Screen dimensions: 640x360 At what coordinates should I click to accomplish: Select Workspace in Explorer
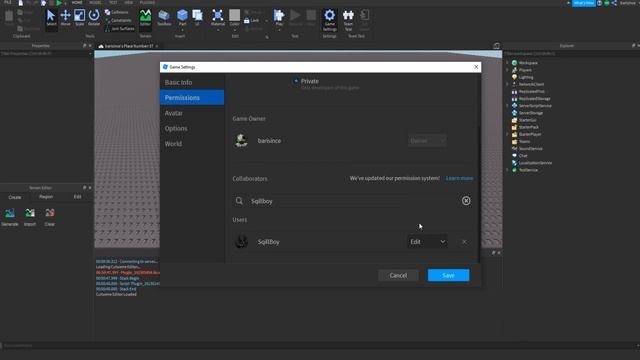click(x=528, y=63)
